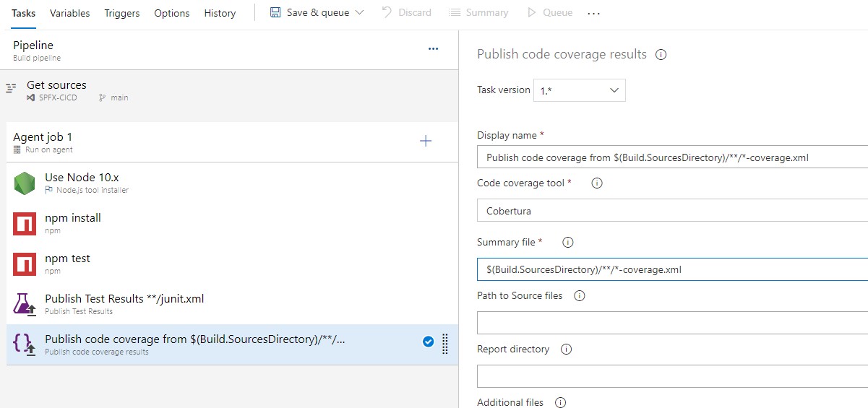Click the Queue button
The width and height of the screenshot is (868, 408).
pyautogui.click(x=550, y=13)
